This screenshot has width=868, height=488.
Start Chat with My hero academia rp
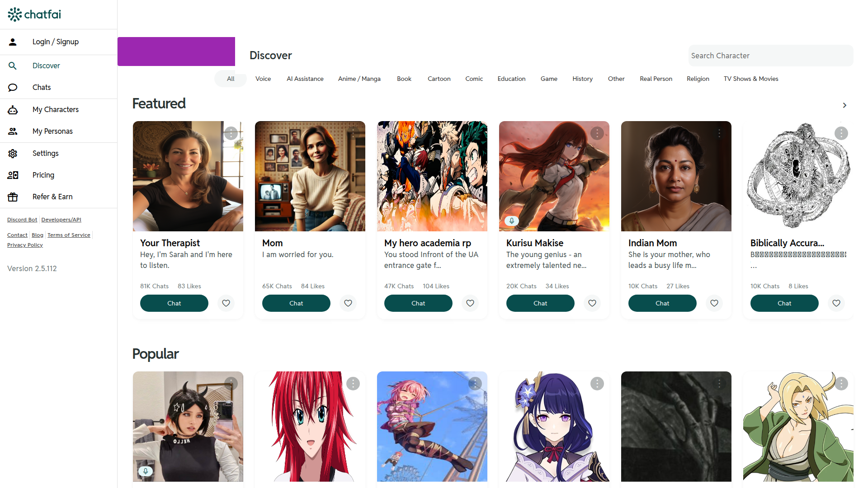coord(418,303)
